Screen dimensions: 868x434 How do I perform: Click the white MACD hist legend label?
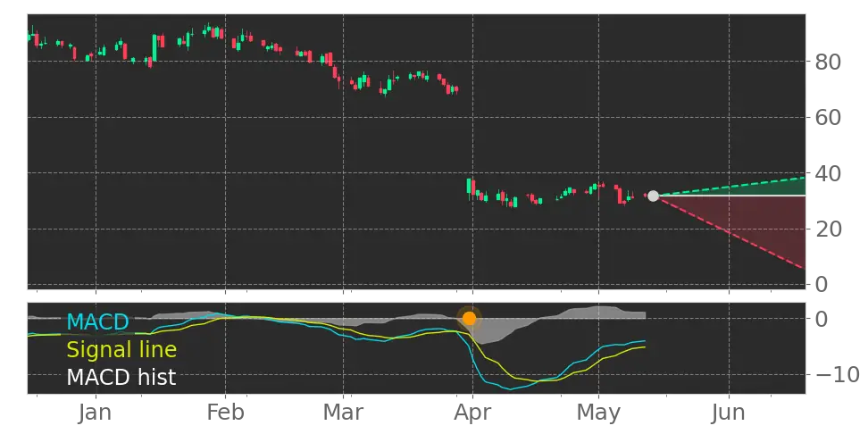[121, 378]
